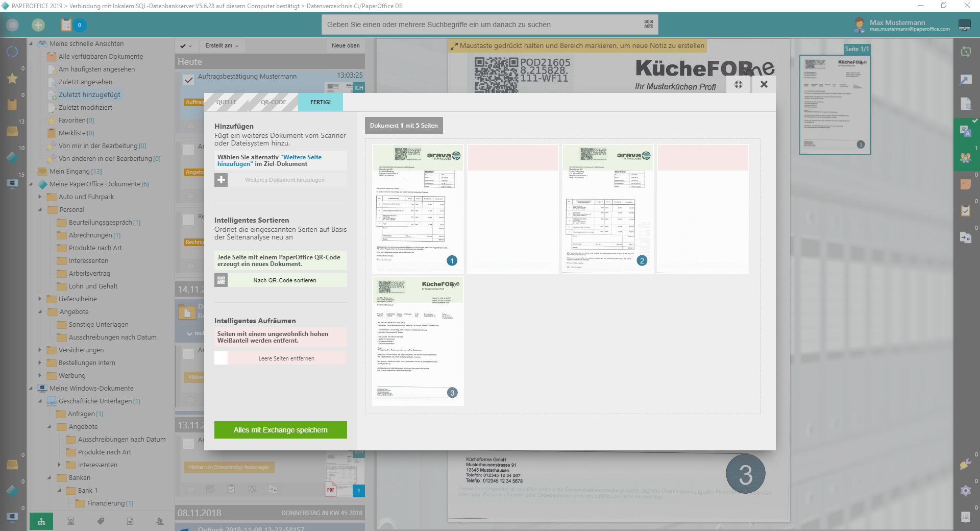The image size is (980, 531).
Task: Click the plus icon beside Weiteres Dokument hinzufügen
Action: [221, 180]
